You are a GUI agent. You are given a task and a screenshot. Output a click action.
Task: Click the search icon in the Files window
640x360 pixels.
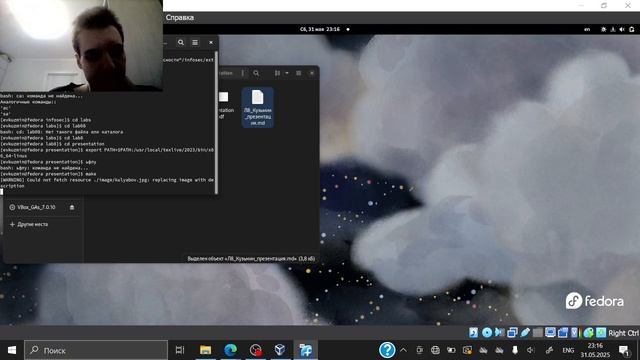pyautogui.click(x=256, y=73)
